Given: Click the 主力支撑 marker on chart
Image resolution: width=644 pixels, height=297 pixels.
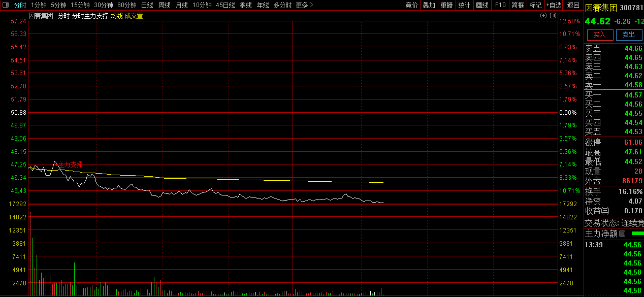Looking at the screenshot, I should (69, 164).
